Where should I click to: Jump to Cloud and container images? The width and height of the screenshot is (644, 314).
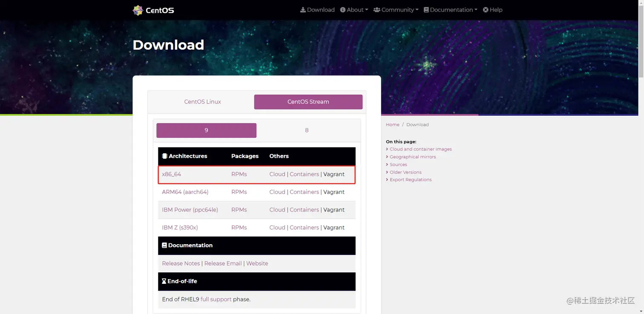(x=421, y=149)
